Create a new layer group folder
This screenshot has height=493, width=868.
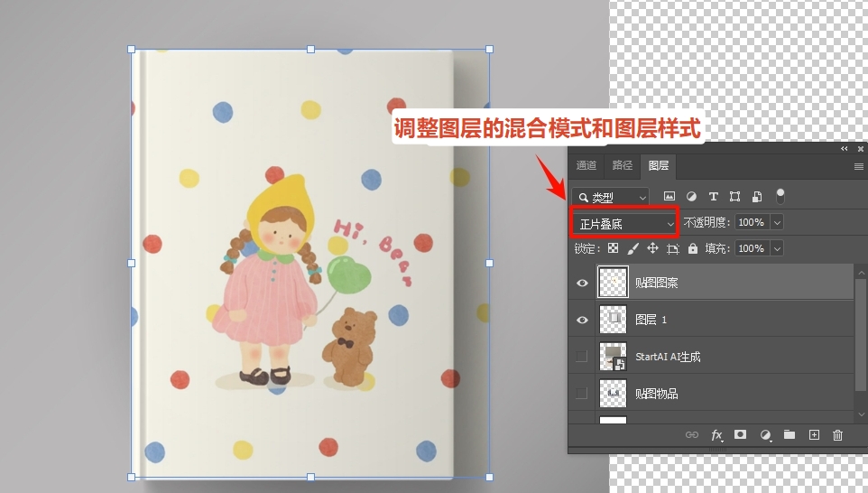pos(790,435)
